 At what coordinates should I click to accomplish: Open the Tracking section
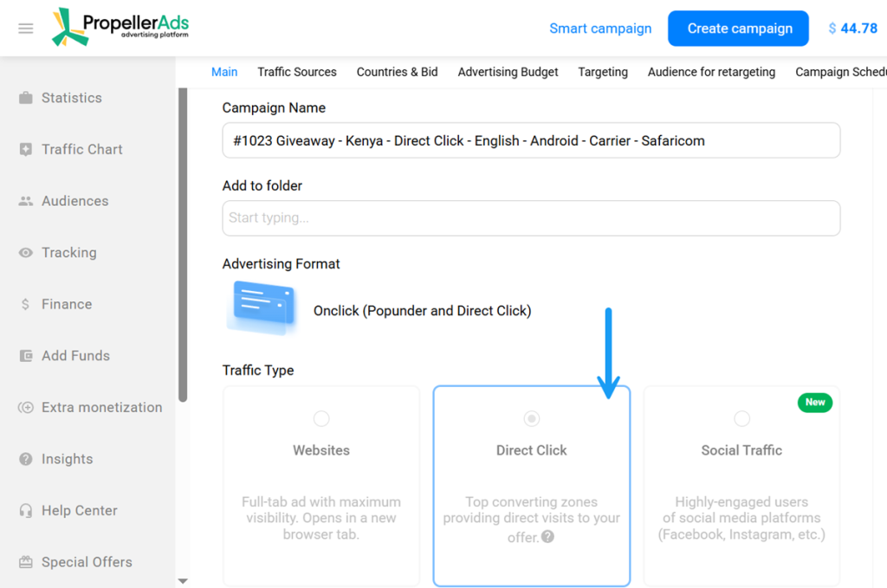coord(68,252)
